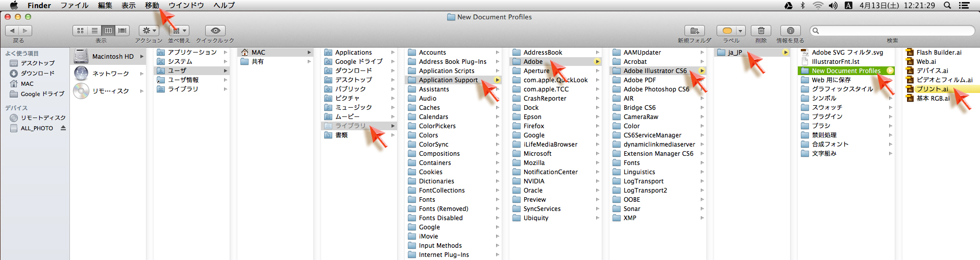Open the ファイル menu
Viewport: 980px width, 260px height.
tap(75, 5)
